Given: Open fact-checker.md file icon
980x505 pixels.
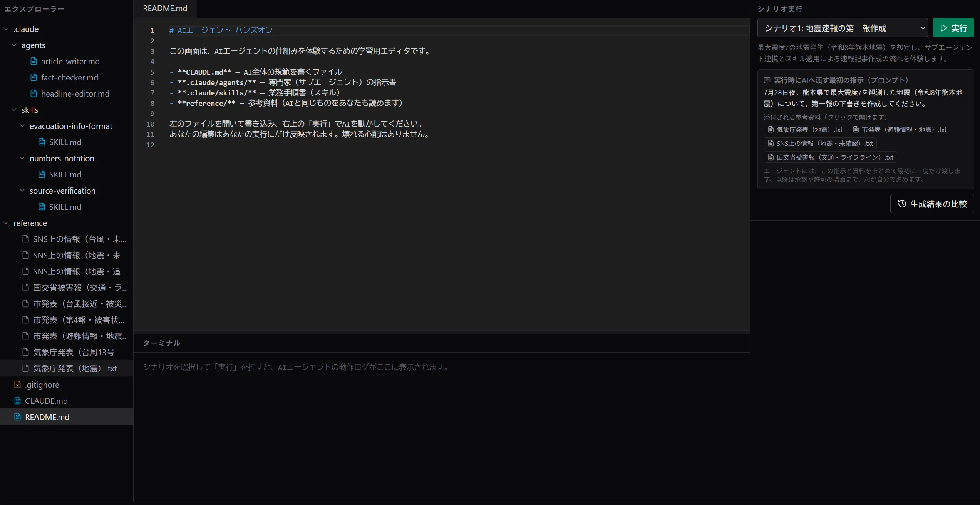Looking at the screenshot, I should (x=34, y=77).
